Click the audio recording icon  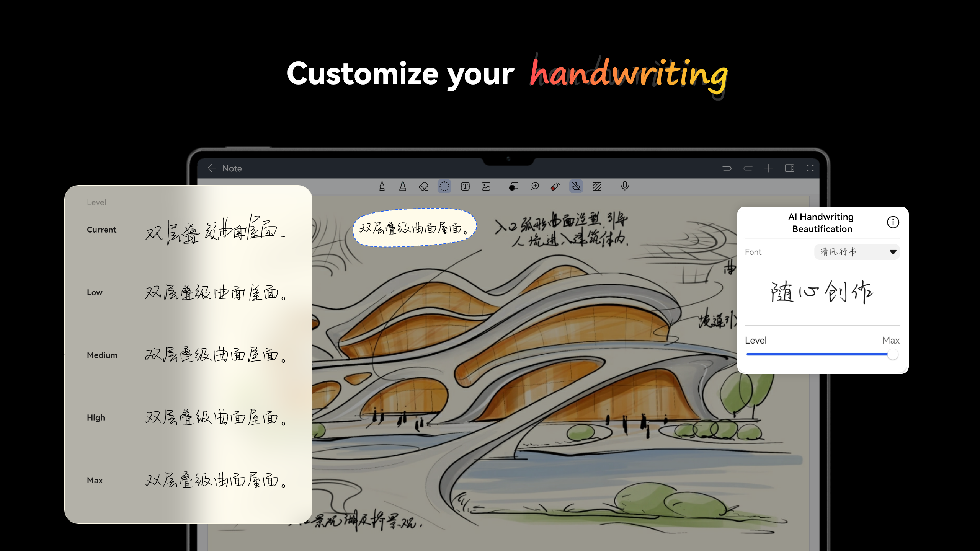[624, 186]
